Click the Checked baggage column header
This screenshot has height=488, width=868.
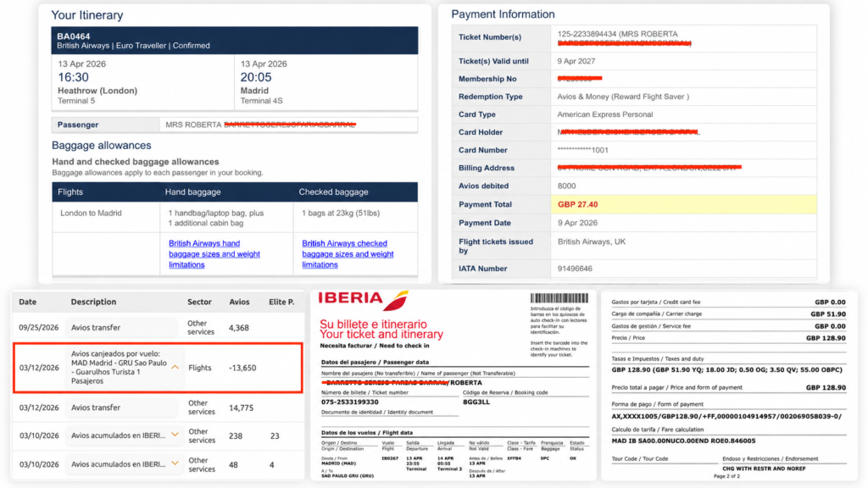click(x=333, y=192)
